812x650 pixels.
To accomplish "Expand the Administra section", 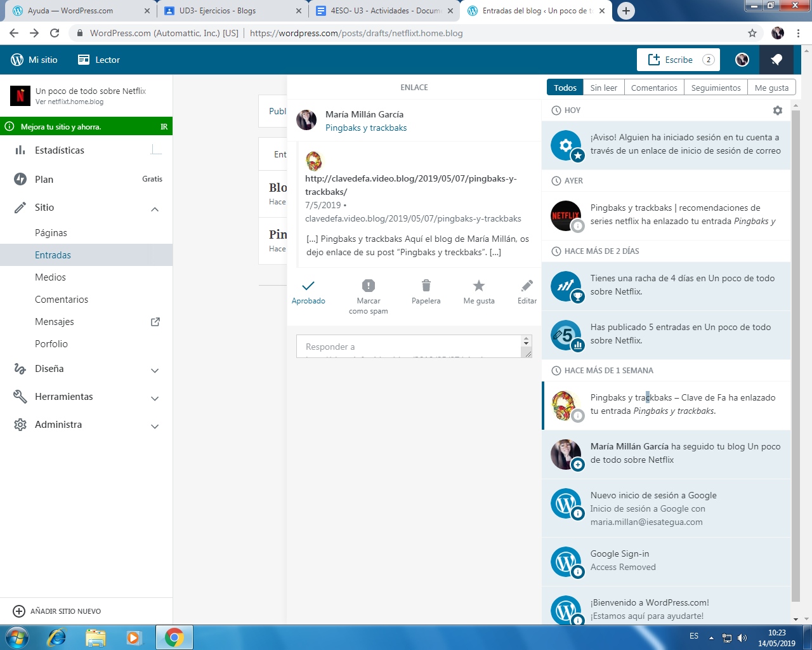I will tap(155, 426).
